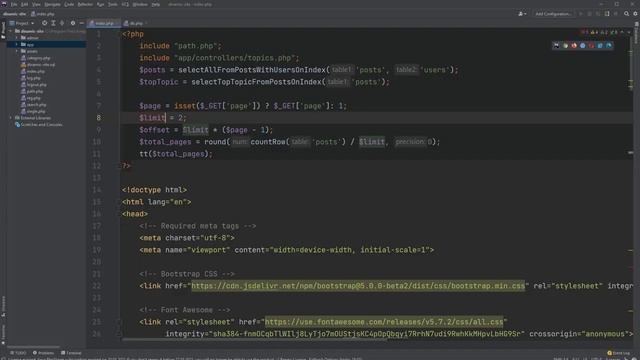640x360 pixels.
Task: Open Search Everywhere magnifier icon
Action: [x=627, y=14]
